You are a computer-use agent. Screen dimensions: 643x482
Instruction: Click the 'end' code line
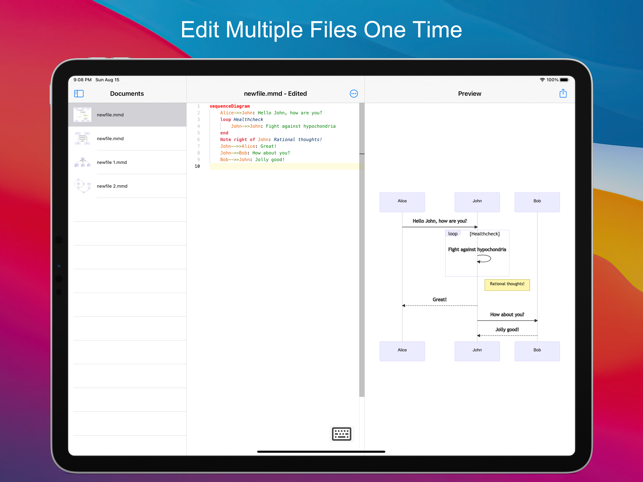click(x=224, y=133)
